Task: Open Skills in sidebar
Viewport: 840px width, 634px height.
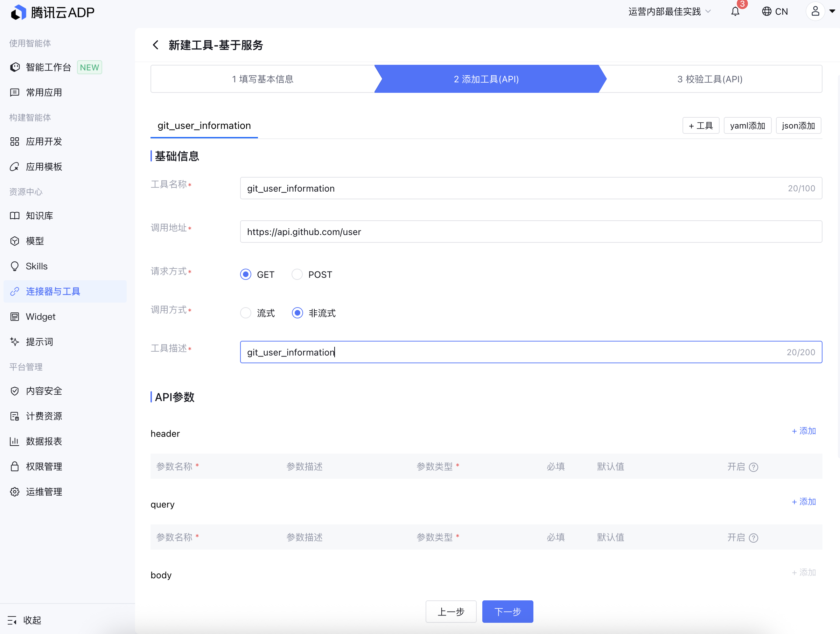Action: click(37, 266)
